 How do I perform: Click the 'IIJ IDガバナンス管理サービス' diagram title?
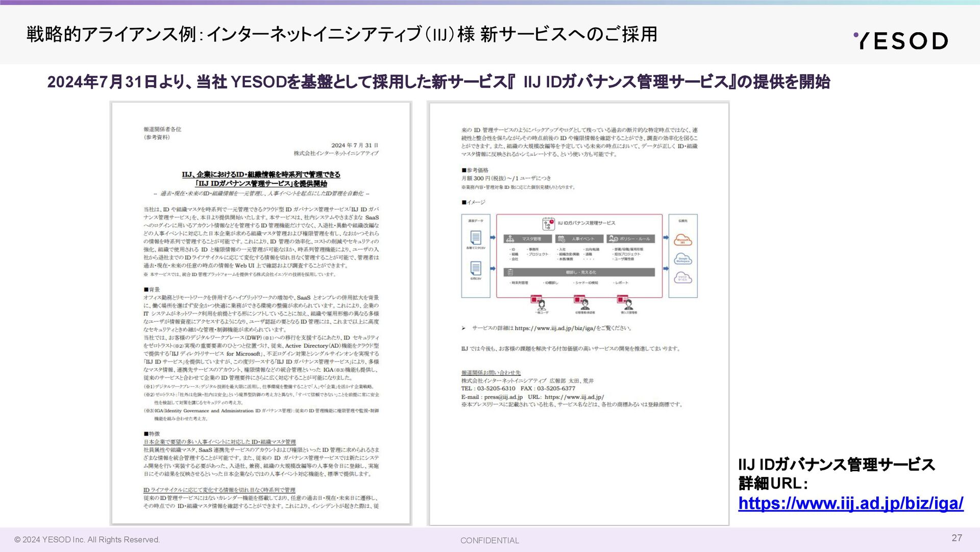click(x=586, y=223)
